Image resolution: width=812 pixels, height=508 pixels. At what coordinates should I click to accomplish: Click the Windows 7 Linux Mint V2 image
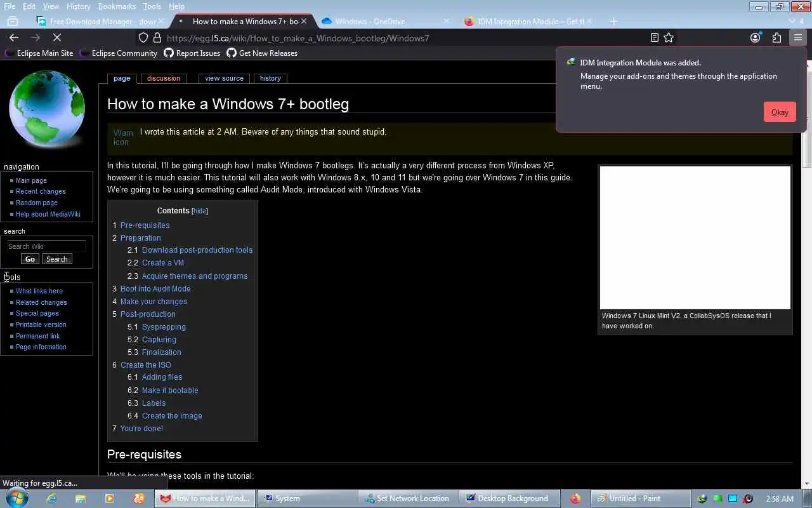695,237
